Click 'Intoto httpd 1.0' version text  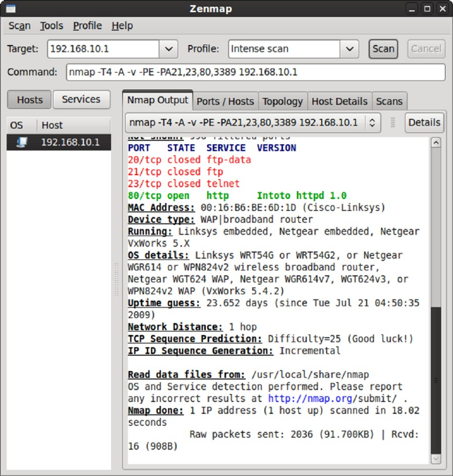302,196
